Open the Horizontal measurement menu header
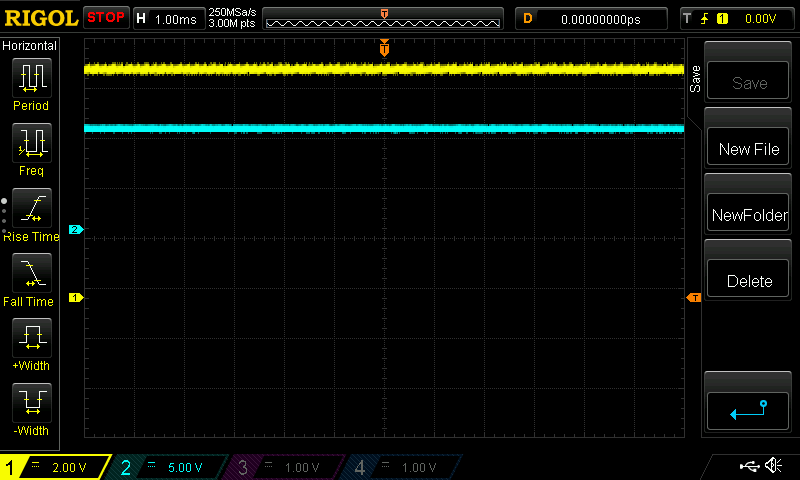 [30, 46]
